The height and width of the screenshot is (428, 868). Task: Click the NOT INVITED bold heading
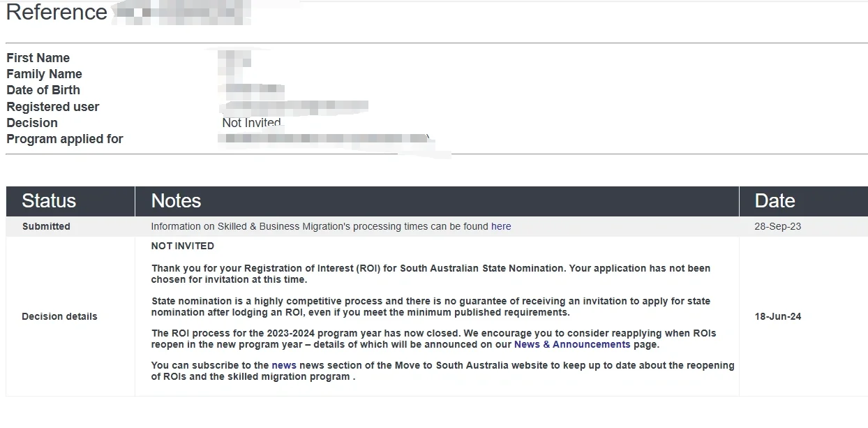coord(183,246)
